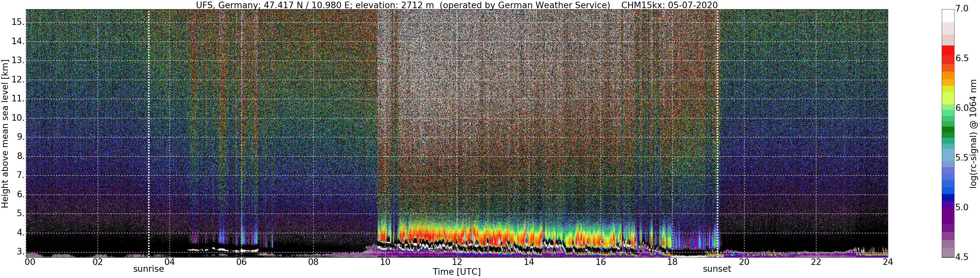Screen dimensions: 980x278
Task: Click the height axis tick '6.'
Action: point(21,195)
